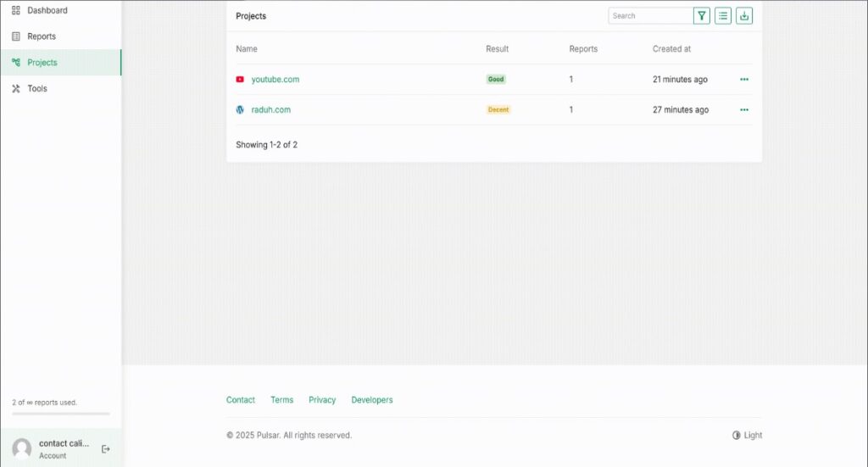Open Dashboard from the sidebar
Viewport: 868px width, 467px height.
[x=47, y=11]
